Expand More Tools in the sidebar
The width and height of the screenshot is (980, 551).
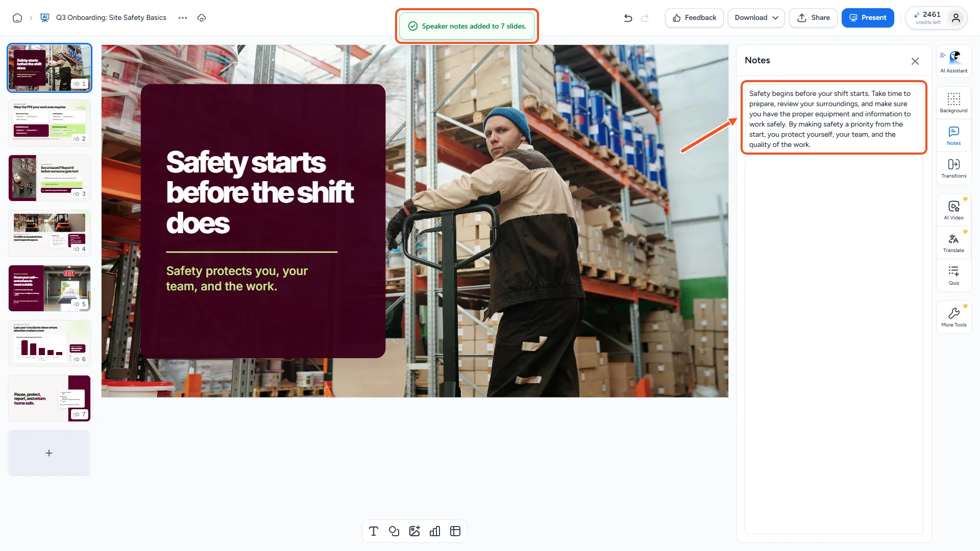coord(953,317)
